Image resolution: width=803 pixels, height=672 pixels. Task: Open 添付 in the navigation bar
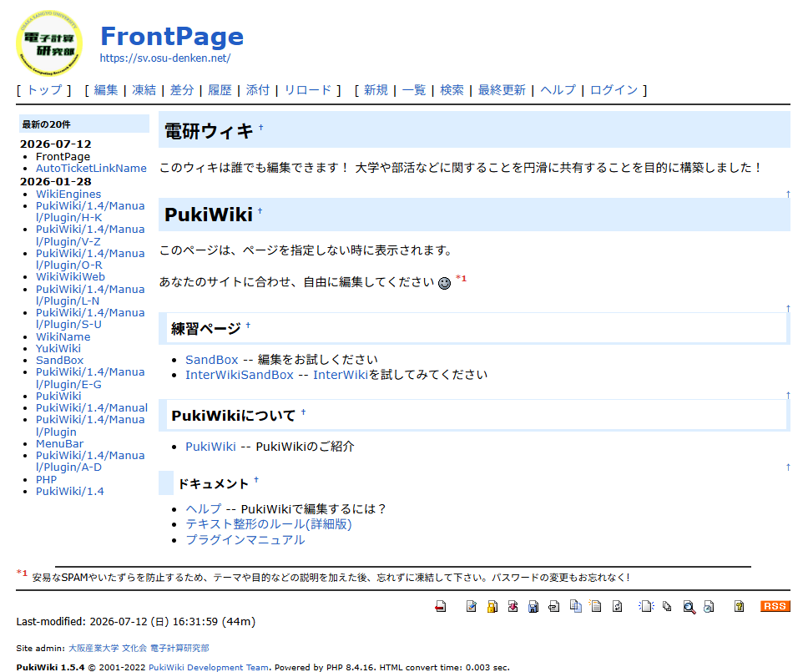258,90
